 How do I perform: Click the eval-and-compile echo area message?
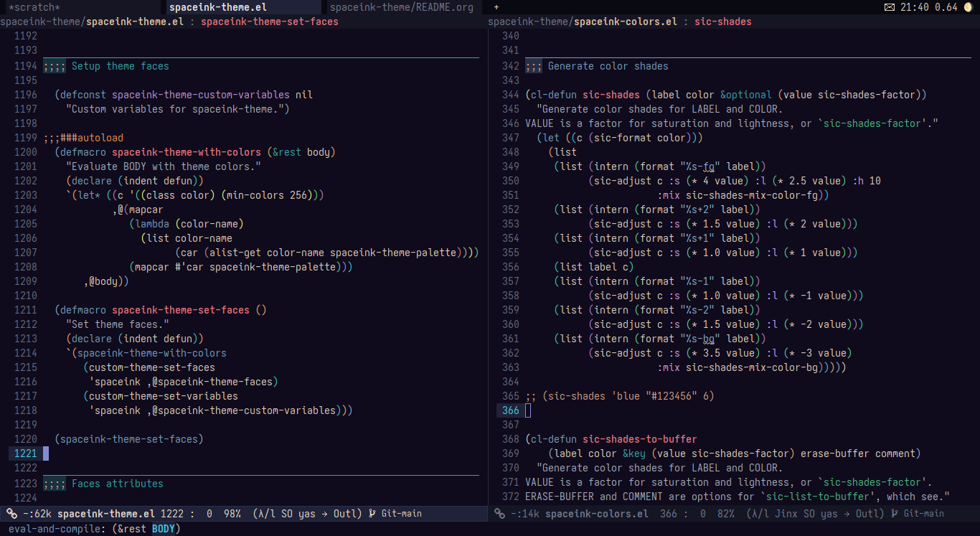[x=95, y=529]
